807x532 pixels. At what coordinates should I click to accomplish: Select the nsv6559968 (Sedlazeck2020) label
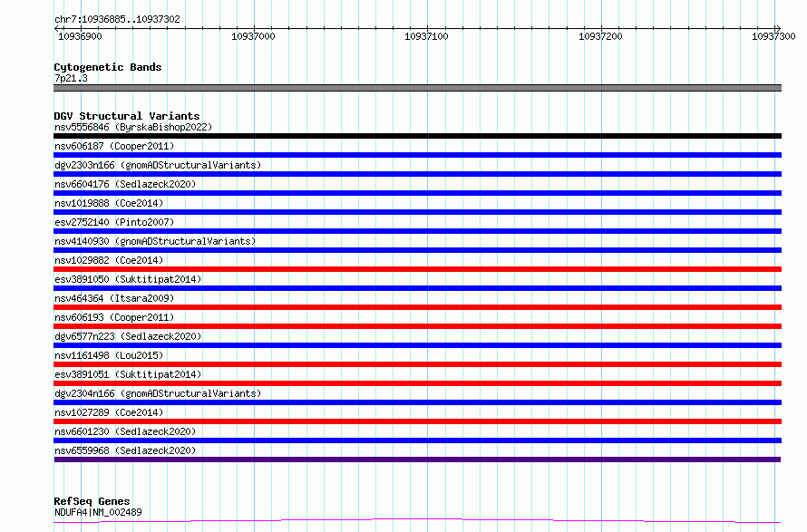tap(125, 450)
